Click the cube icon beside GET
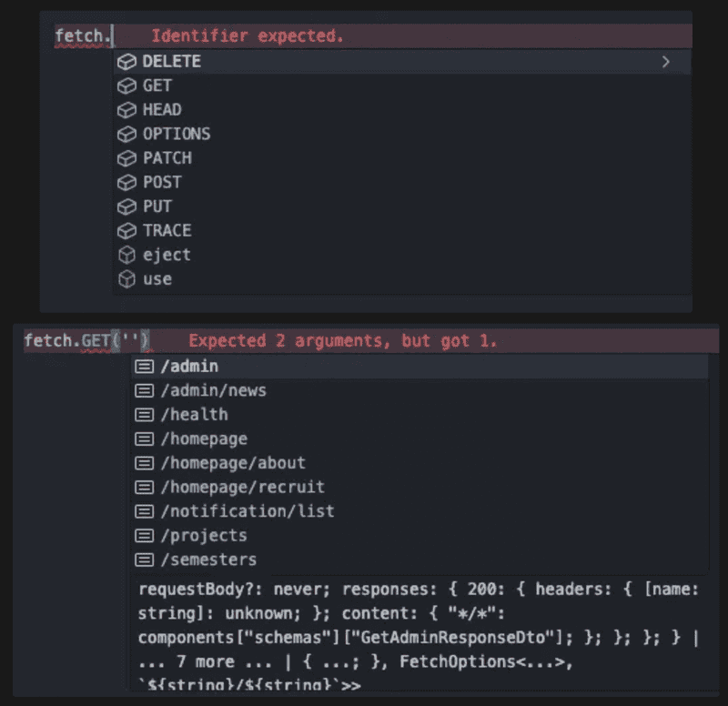 [126, 86]
